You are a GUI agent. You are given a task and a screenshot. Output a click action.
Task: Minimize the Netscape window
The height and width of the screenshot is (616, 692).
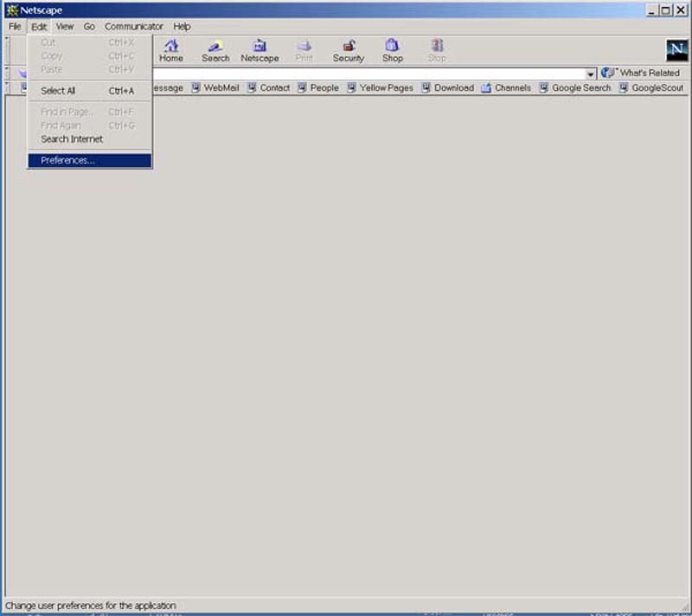pos(652,10)
